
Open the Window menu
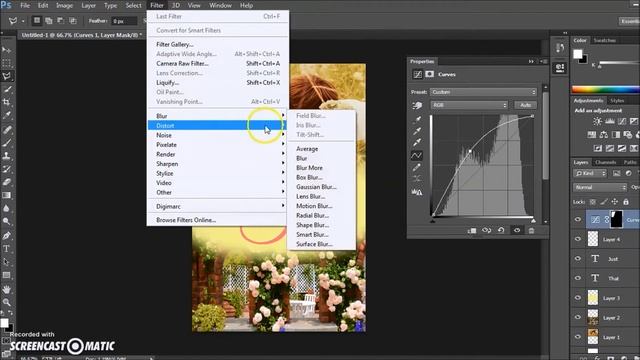(x=220, y=5)
